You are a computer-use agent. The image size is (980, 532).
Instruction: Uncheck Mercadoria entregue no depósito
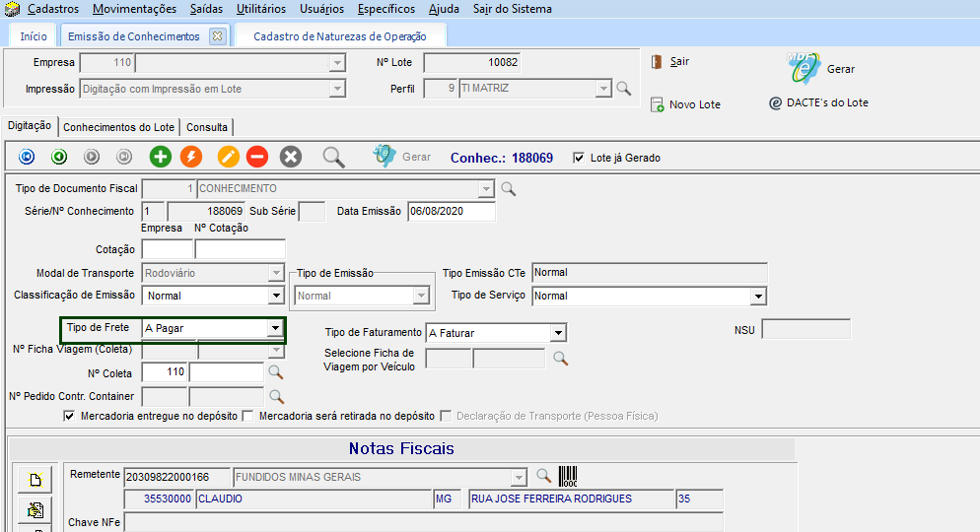[69, 416]
